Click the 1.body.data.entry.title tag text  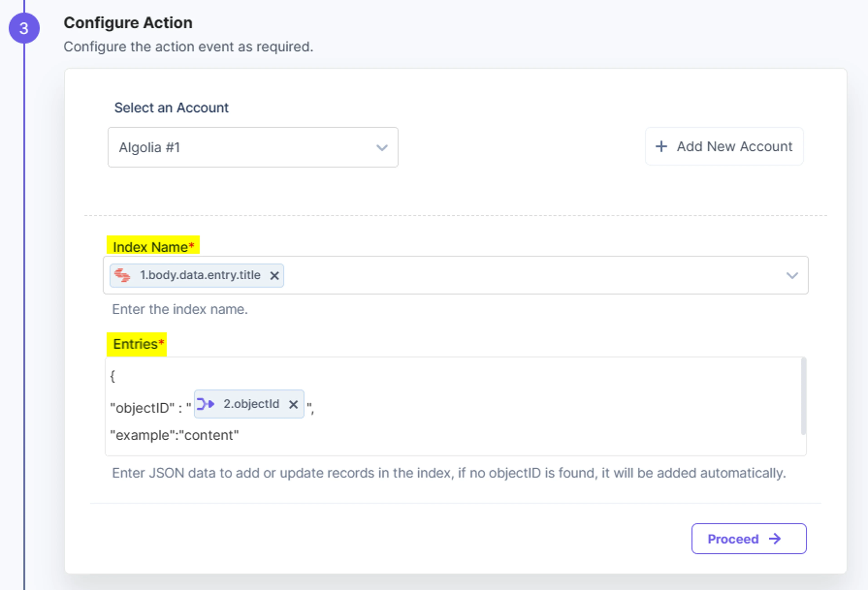[200, 275]
